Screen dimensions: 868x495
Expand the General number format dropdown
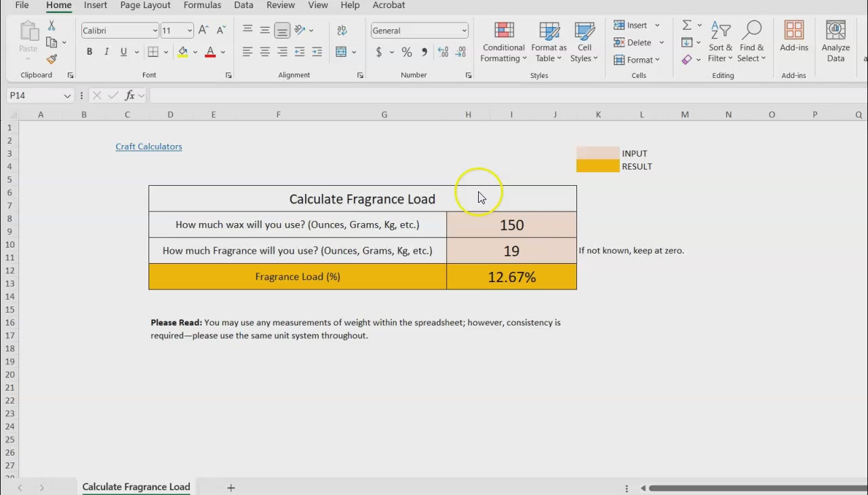pos(464,31)
